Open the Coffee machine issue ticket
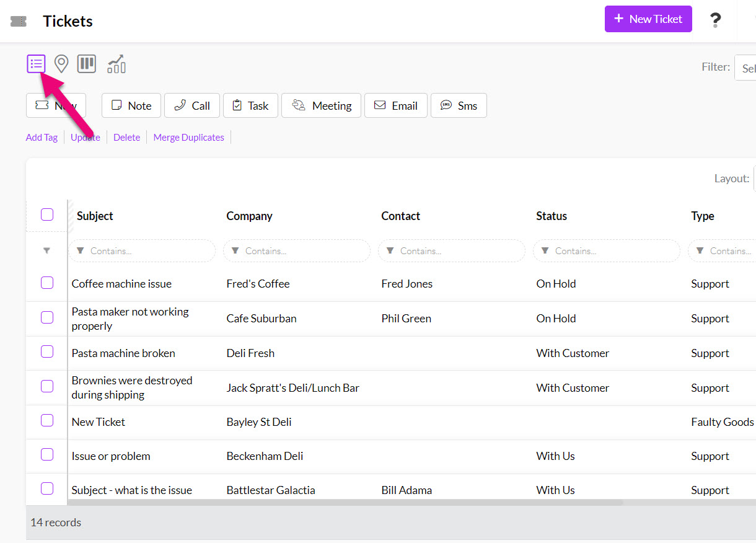Image resolution: width=756 pixels, height=543 pixels. pyautogui.click(x=121, y=284)
